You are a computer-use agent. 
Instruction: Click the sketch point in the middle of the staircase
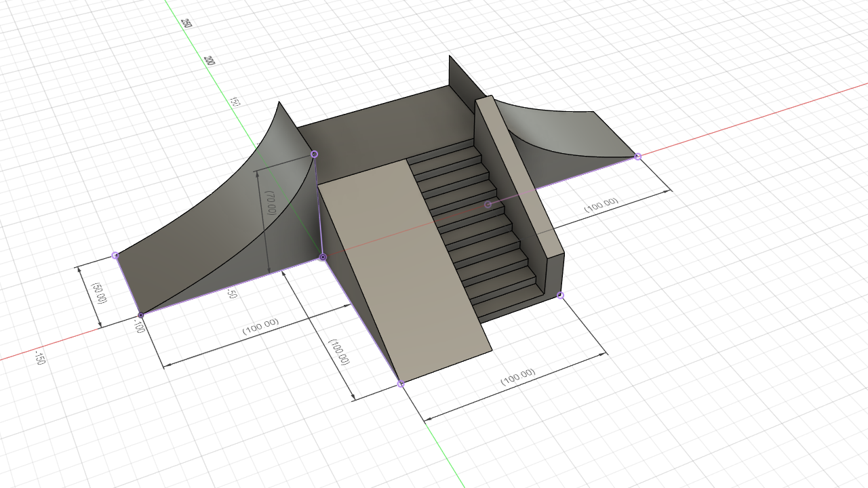click(x=488, y=204)
